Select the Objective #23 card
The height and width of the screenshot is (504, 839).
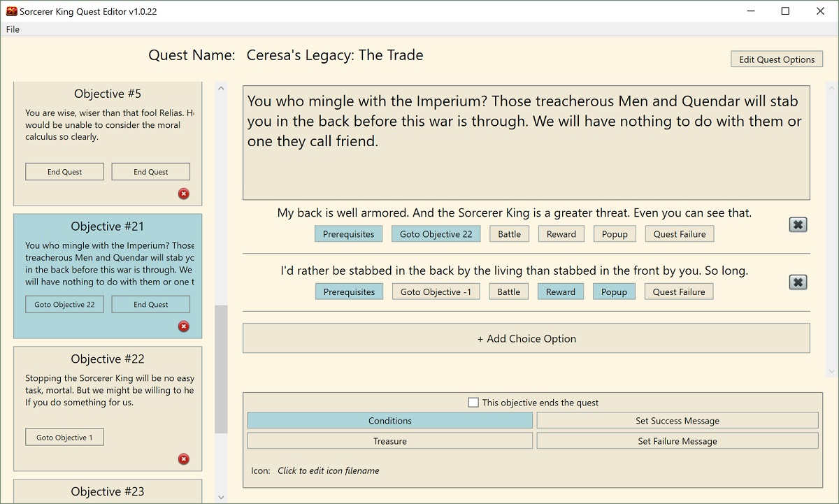(108, 491)
